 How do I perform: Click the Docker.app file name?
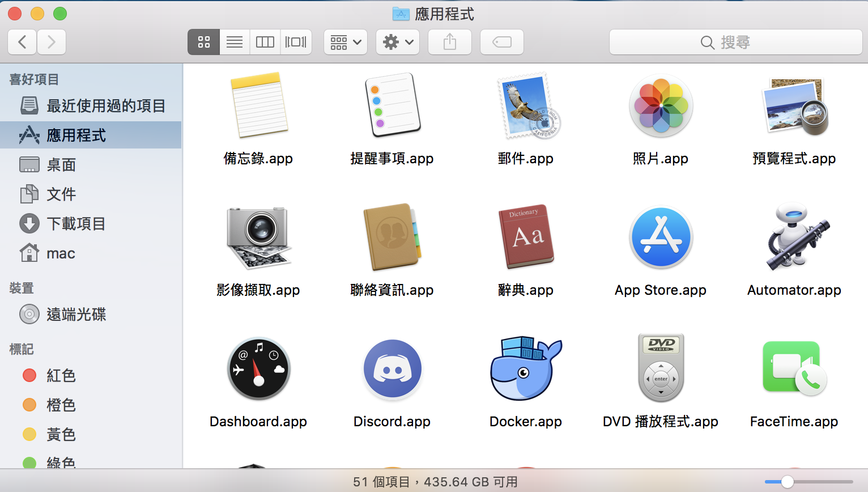[526, 422]
